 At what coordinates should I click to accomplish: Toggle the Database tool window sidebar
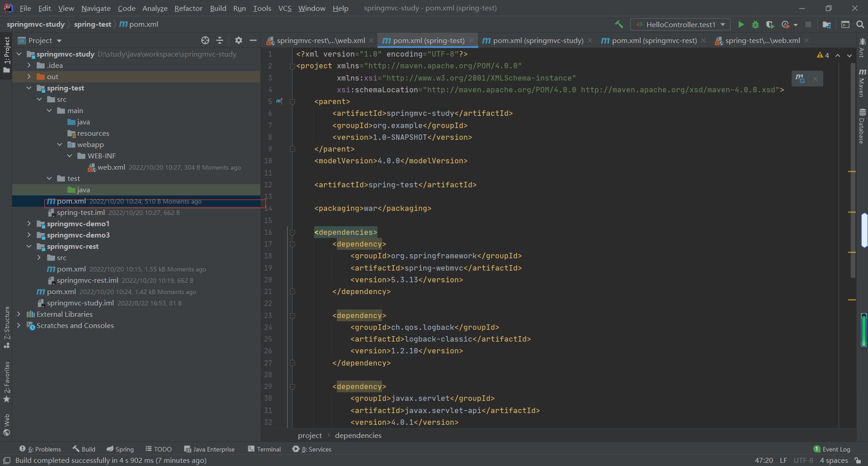[x=862, y=126]
